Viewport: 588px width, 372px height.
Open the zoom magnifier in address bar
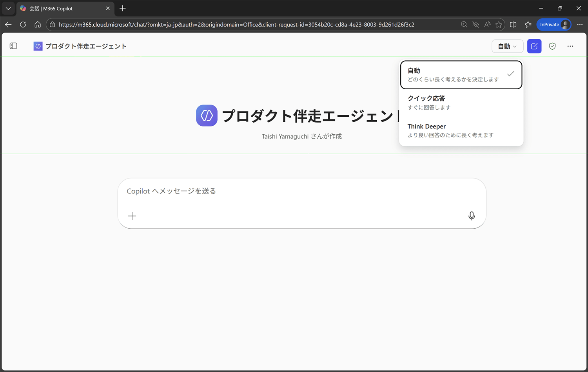click(464, 24)
